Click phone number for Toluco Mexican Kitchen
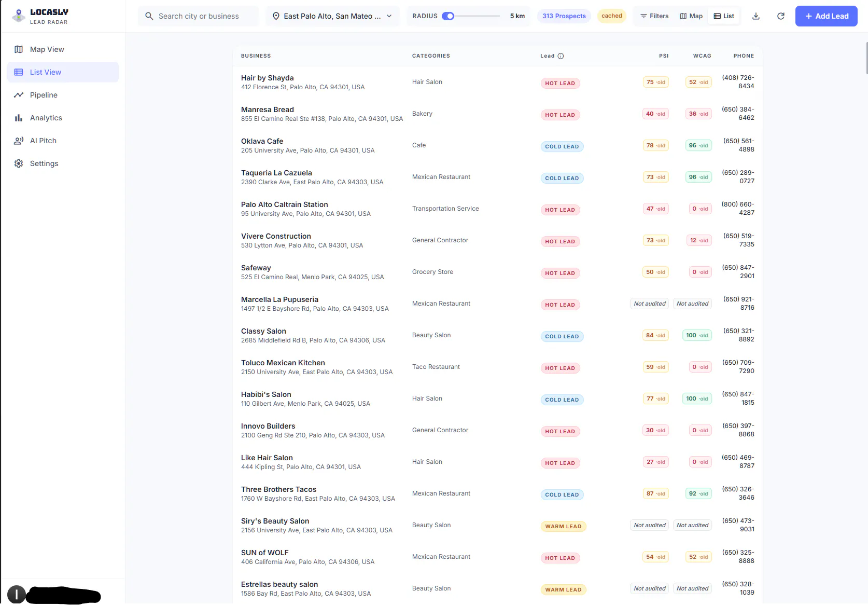Image resolution: width=868 pixels, height=605 pixels. coord(738,367)
